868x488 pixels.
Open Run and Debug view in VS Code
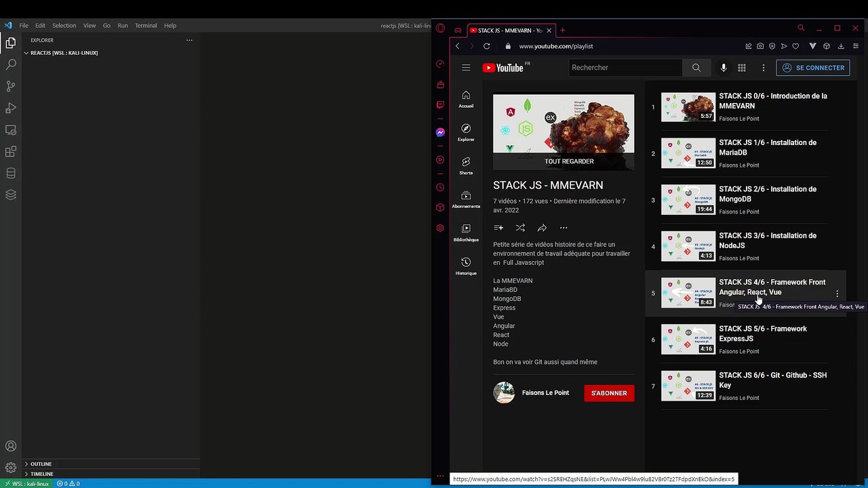click(x=11, y=108)
